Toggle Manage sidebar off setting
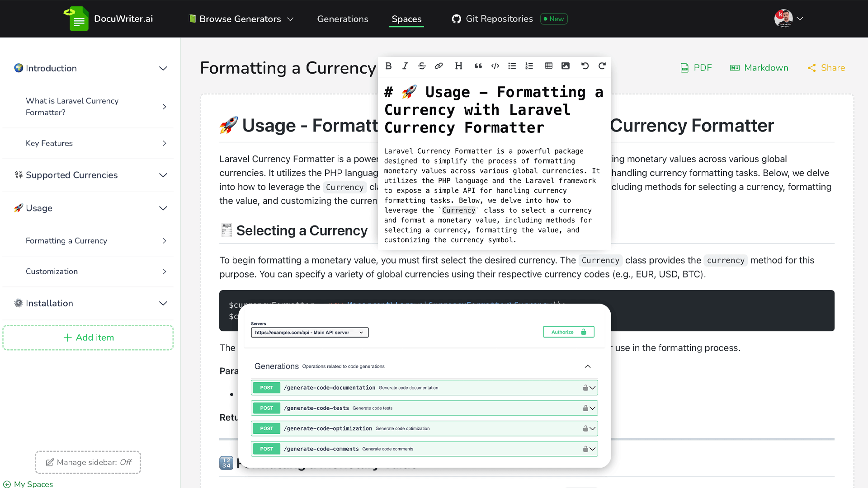868x488 pixels. click(88, 462)
